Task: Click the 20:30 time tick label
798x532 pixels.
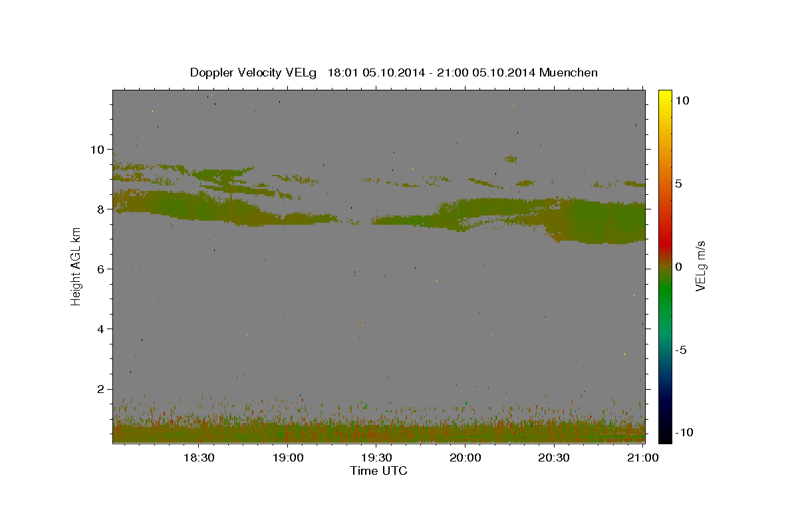Action: 553,458
